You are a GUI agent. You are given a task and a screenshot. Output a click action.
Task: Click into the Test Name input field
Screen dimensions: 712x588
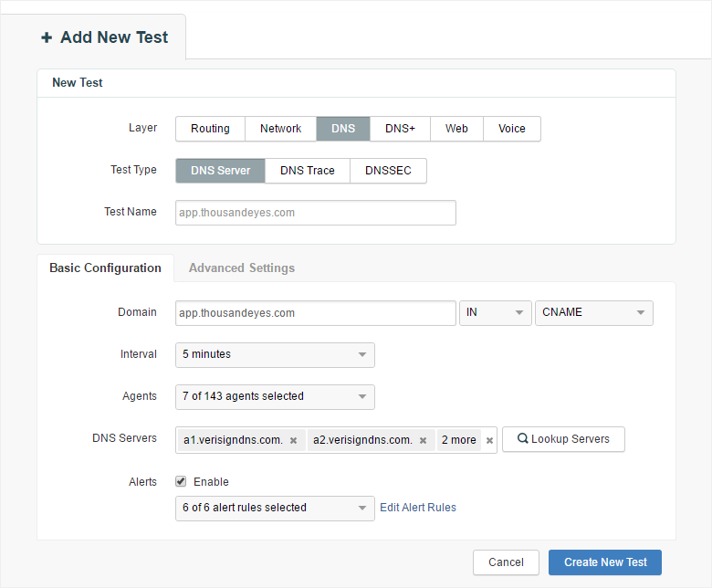tap(315, 212)
